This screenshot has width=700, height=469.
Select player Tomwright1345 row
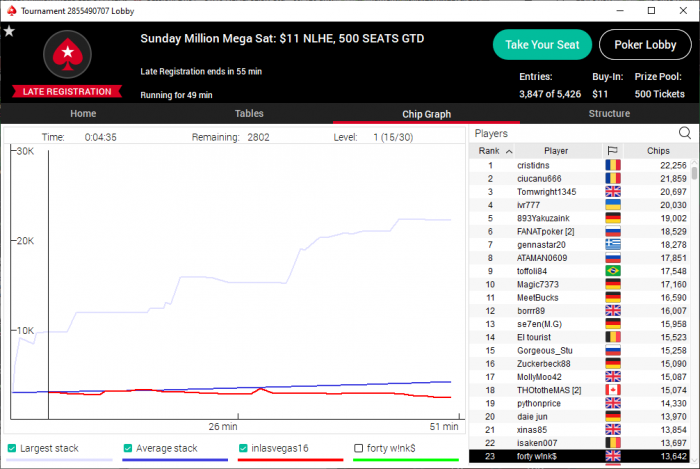click(x=579, y=191)
